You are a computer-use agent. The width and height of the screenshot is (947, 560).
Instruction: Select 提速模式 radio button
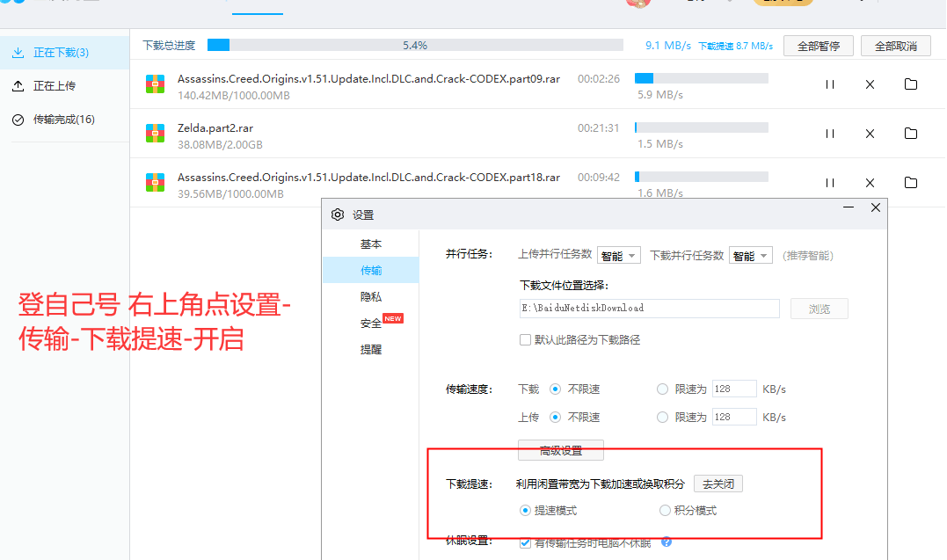(x=526, y=511)
